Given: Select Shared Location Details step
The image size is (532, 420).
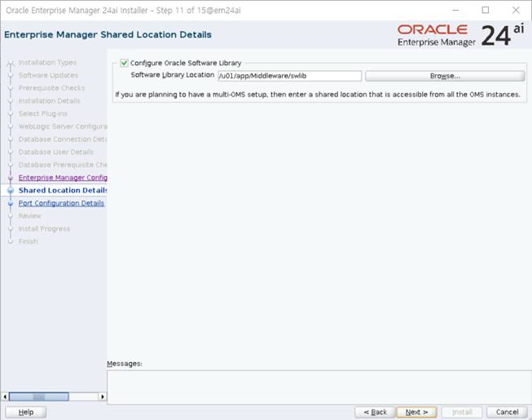Looking at the screenshot, I should pyautogui.click(x=63, y=190).
